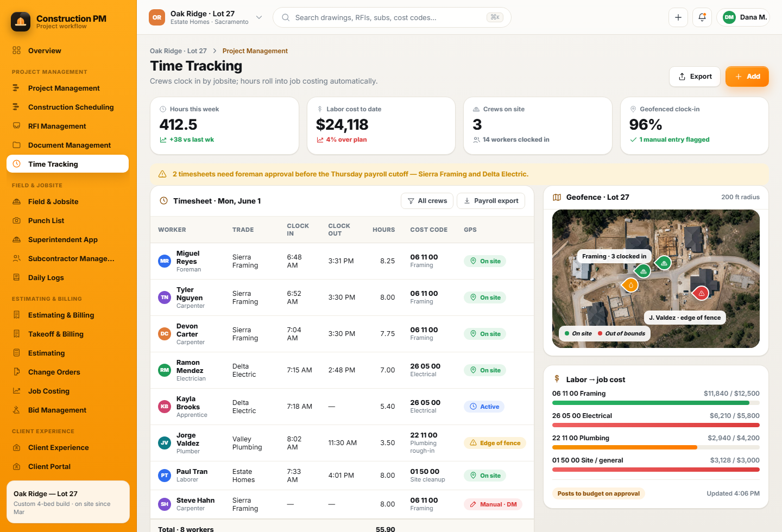Viewport: 782px width, 532px height.
Task: Click the Change Orders file icon
Action: [x=16, y=372]
